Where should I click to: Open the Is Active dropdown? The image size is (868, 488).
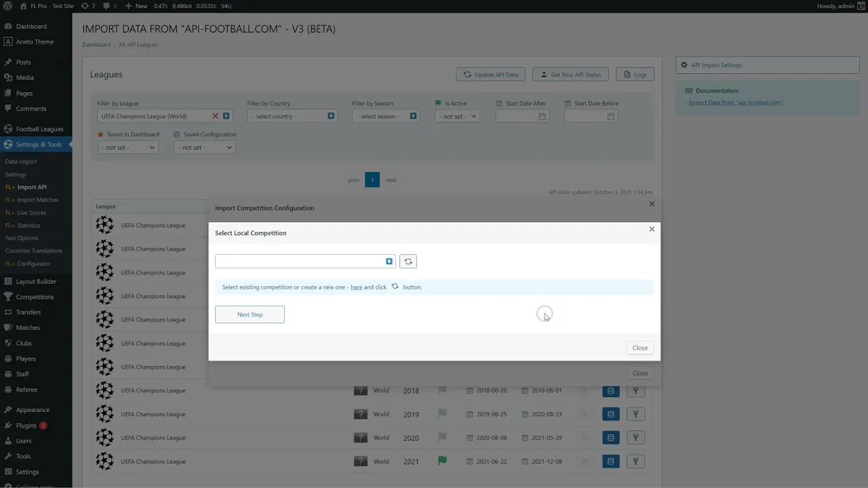tap(457, 117)
